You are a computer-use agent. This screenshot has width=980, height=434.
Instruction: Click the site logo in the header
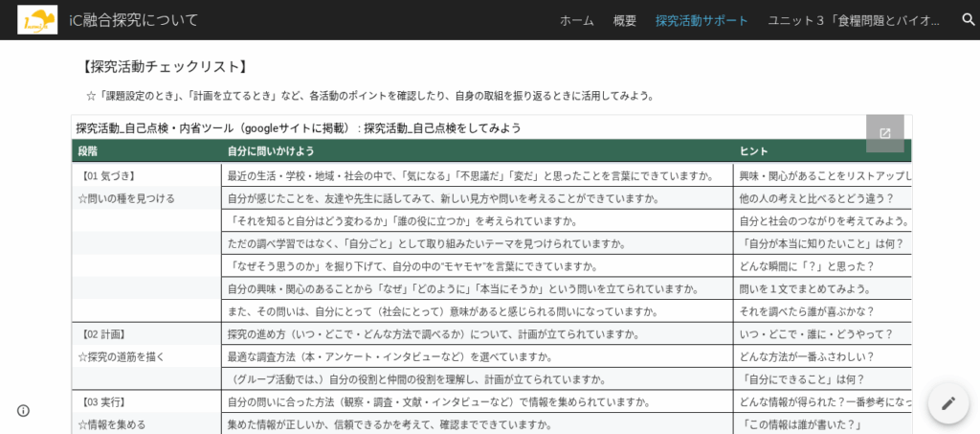point(37,20)
